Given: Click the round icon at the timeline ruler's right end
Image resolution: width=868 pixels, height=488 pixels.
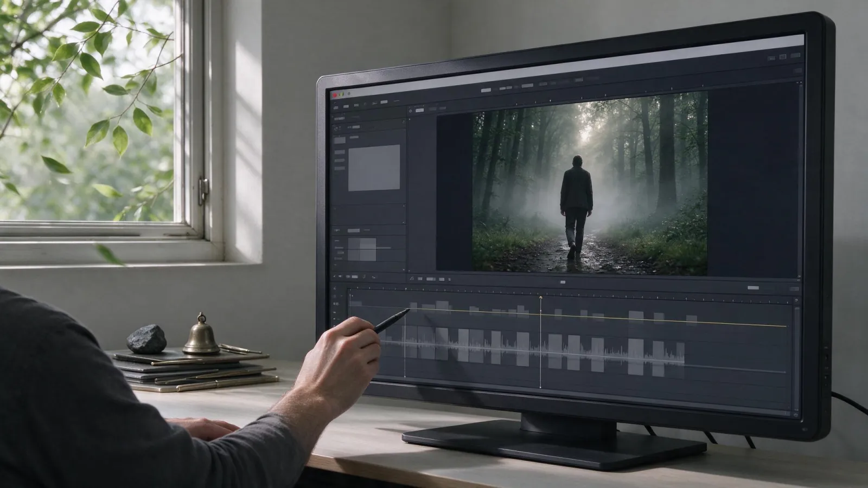Looking at the screenshot, I should pos(796,300).
